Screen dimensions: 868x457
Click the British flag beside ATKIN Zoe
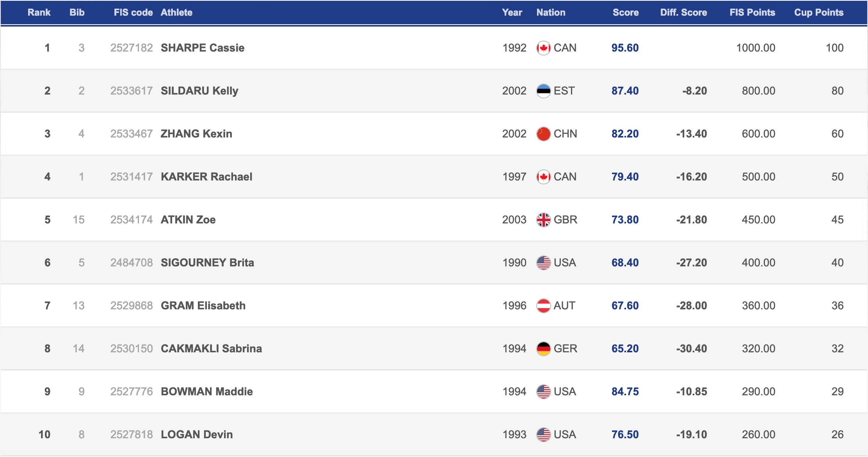tap(544, 220)
